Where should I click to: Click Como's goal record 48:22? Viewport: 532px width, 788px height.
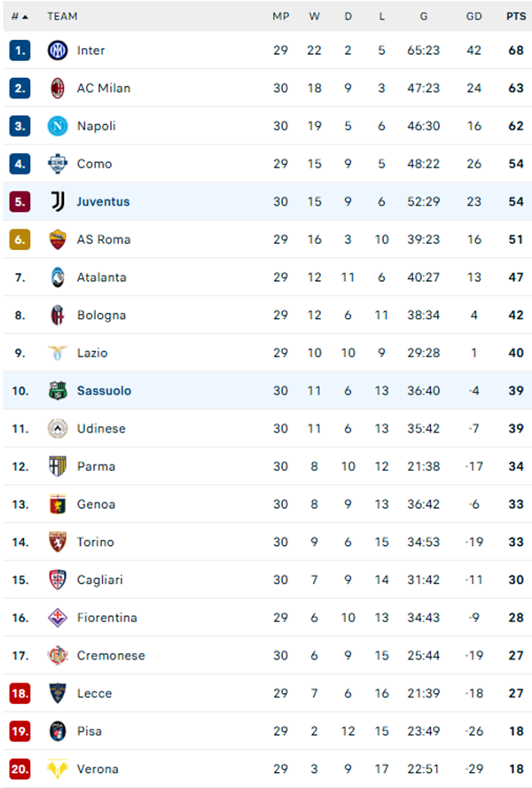pos(423,164)
